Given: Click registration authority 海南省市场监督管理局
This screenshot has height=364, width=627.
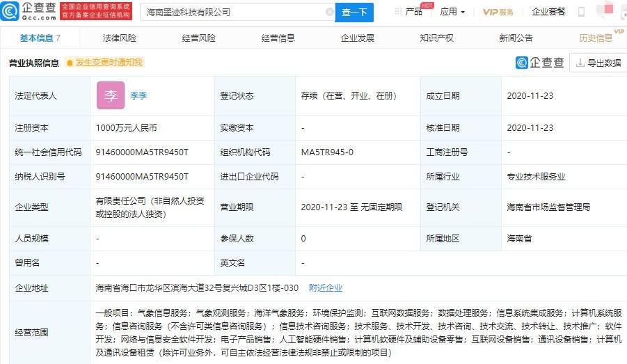Looking at the screenshot, I should pyautogui.click(x=548, y=207).
